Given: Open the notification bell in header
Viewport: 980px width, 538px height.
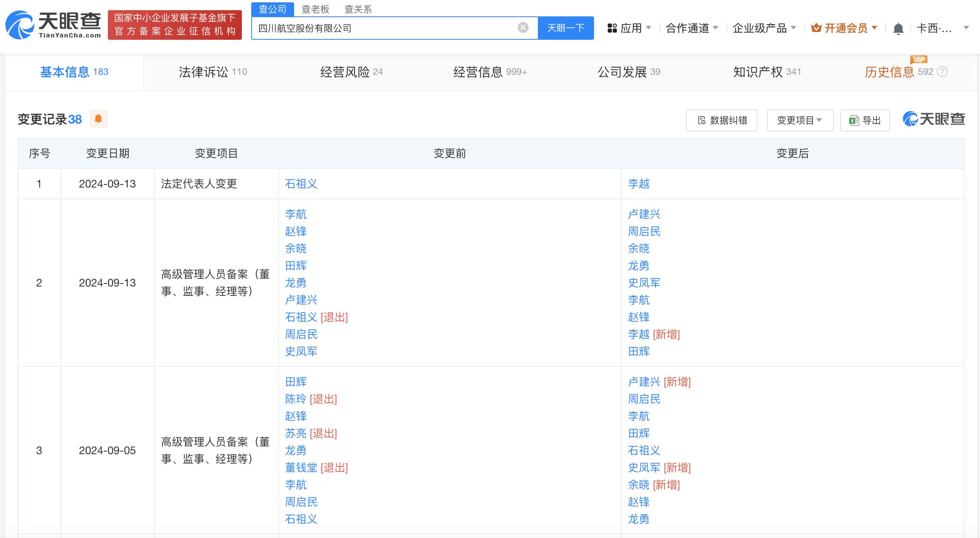Looking at the screenshot, I should point(898,28).
